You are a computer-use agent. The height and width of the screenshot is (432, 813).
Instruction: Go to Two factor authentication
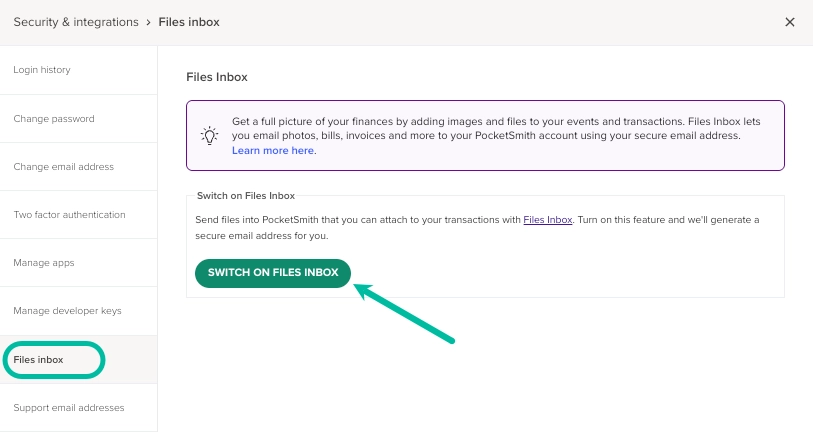tap(78, 215)
